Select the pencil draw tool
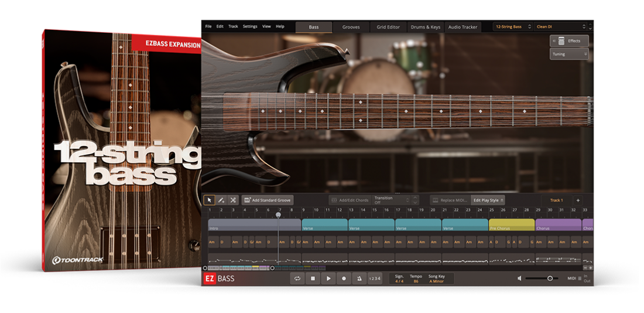 (x=221, y=200)
